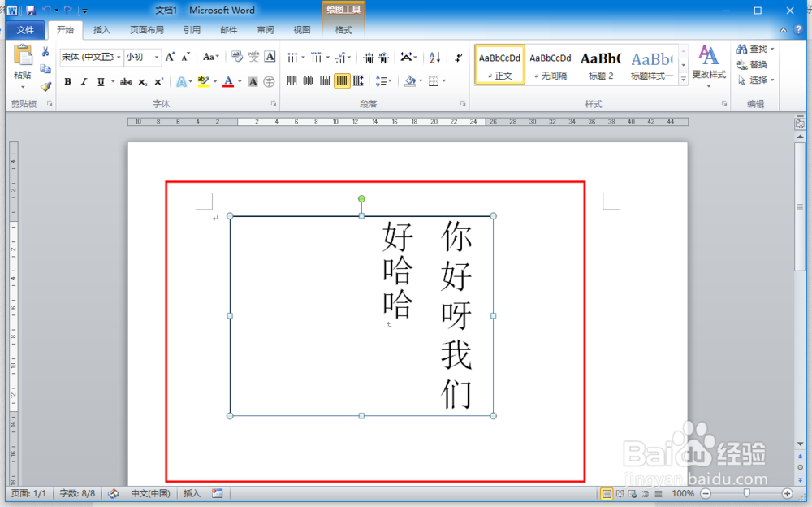The image size is (812, 507).
Task: Toggle the centered alignment option in 段落
Action: [307, 80]
